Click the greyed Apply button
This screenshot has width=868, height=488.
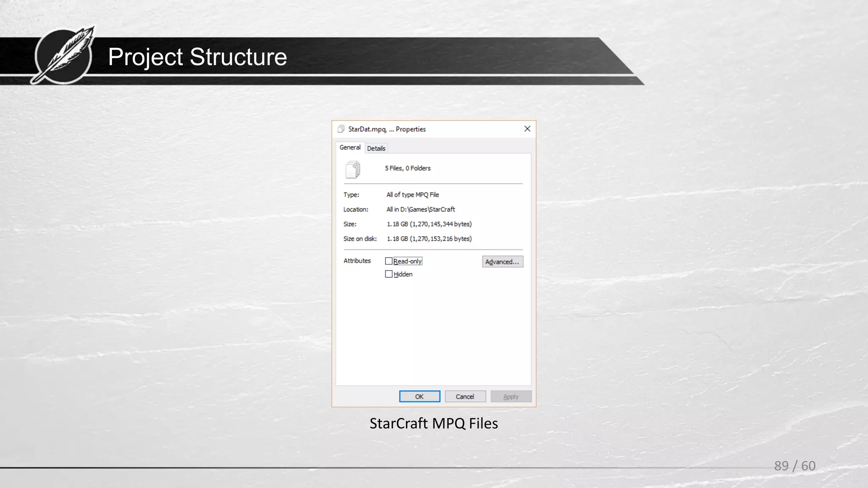[511, 396]
